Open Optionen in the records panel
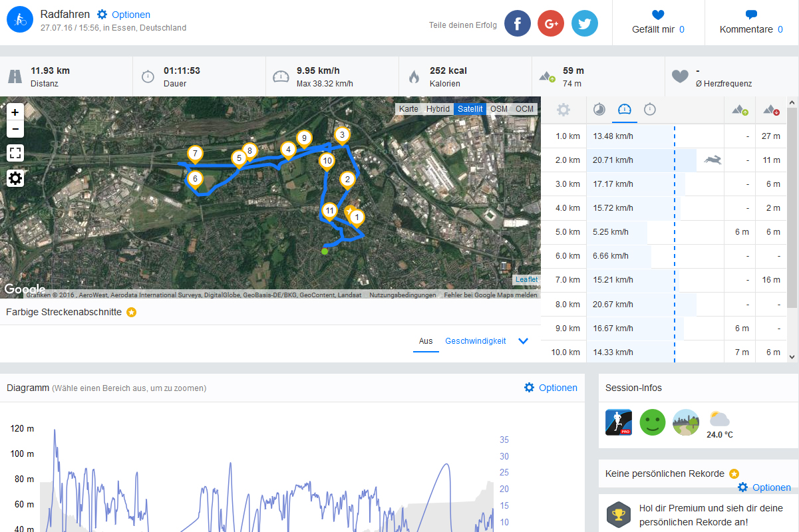 [764, 487]
